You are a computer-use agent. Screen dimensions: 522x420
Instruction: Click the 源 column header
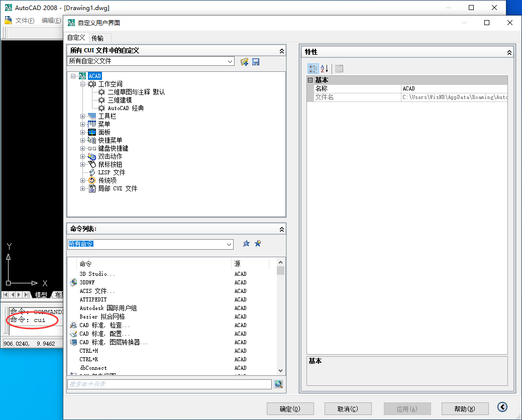tap(250, 264)
